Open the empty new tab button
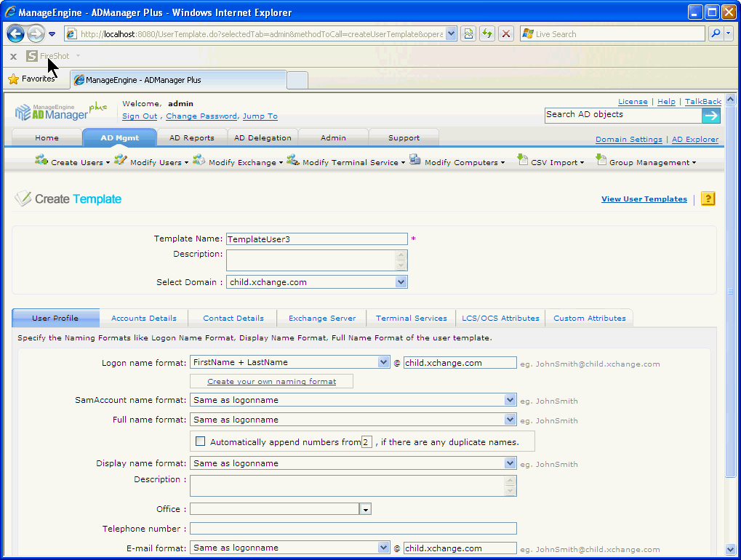This screenshot has height=560, width=741. coord(297,80)
